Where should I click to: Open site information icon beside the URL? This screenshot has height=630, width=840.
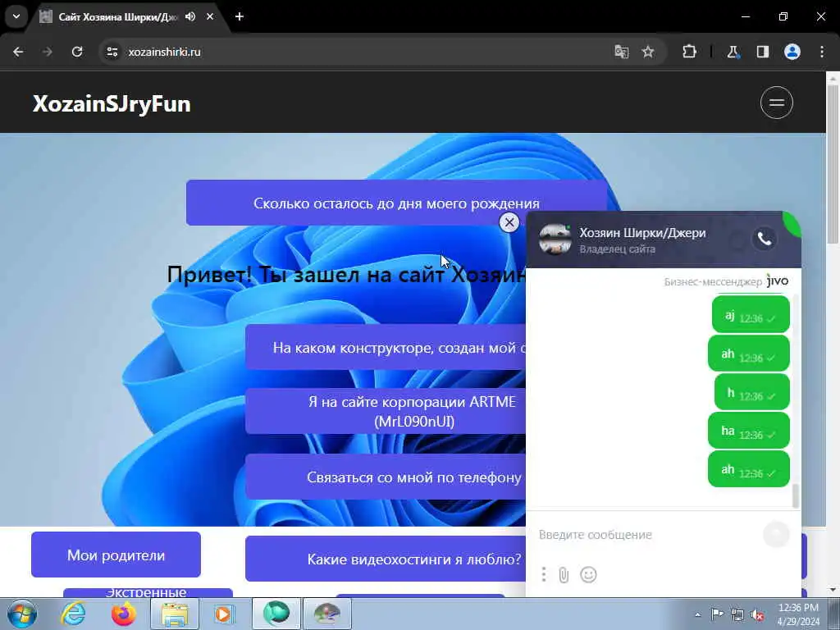click(112, 52)
